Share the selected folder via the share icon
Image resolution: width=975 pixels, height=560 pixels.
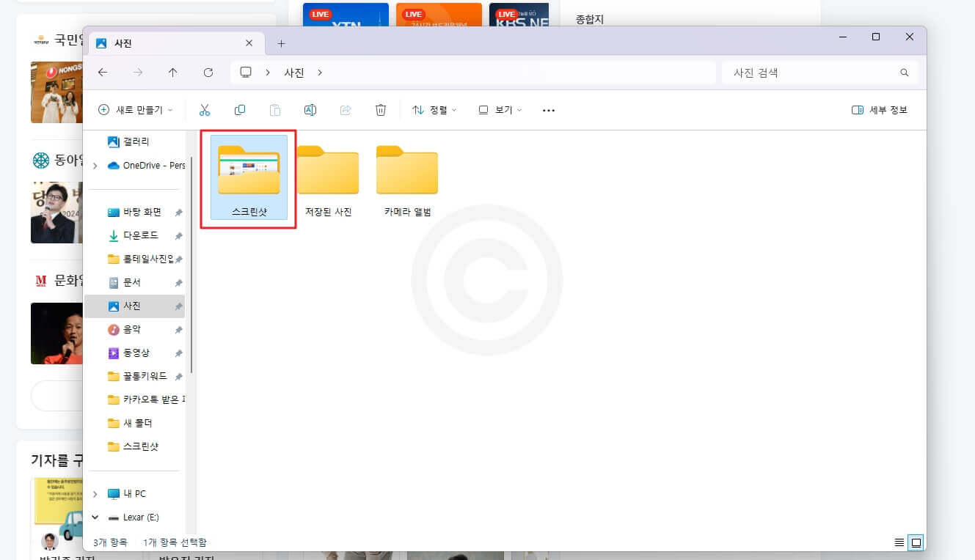pos(346,109)
